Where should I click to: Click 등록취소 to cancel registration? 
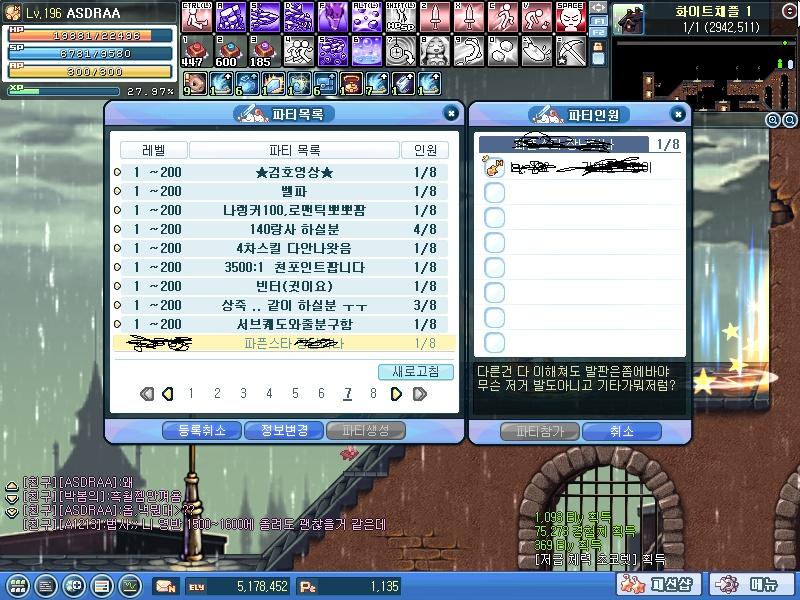pyautogui.click(x=202, y=430)
